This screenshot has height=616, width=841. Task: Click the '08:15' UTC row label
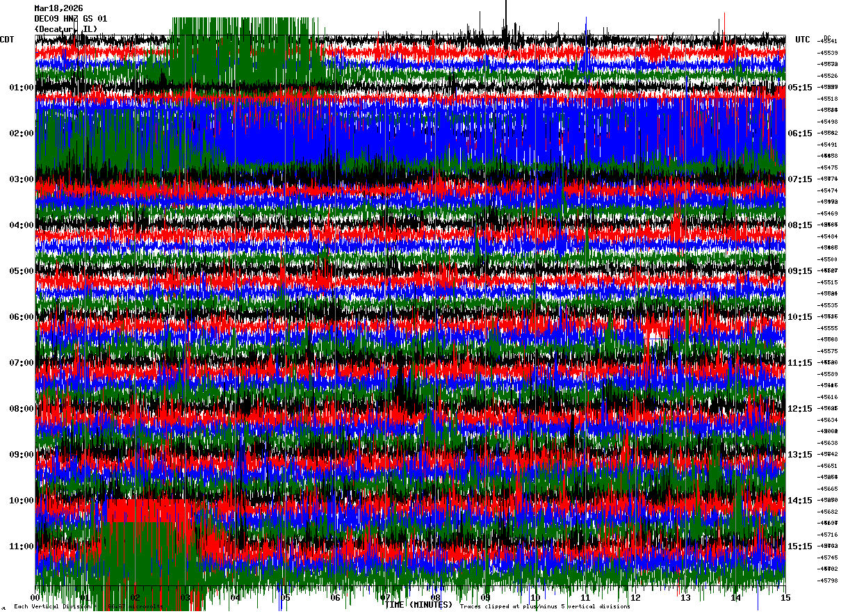800,225
